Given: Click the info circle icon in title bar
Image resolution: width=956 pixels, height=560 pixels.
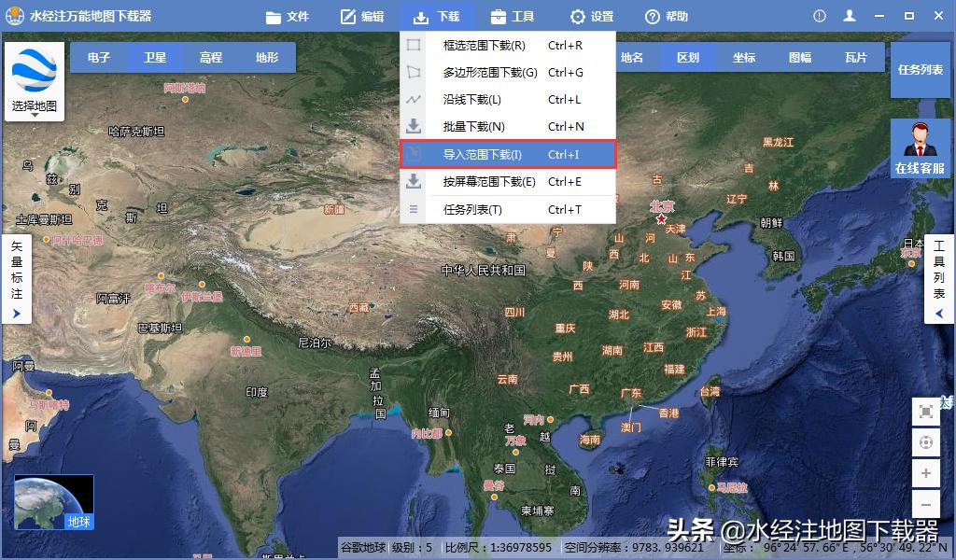Looking at the screenshot, I should click(820, 15).
